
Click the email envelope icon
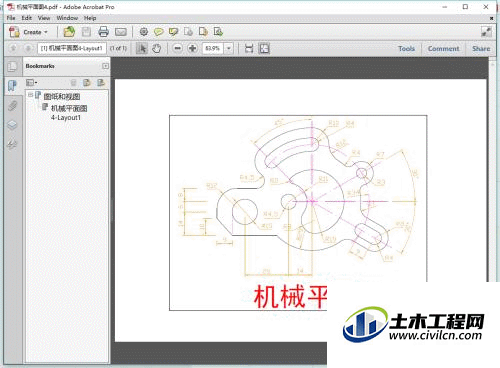pos(121,32)
